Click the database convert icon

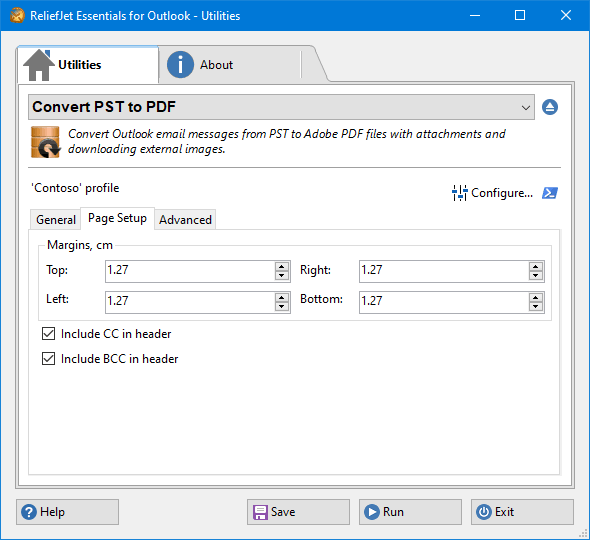point(46,142)
